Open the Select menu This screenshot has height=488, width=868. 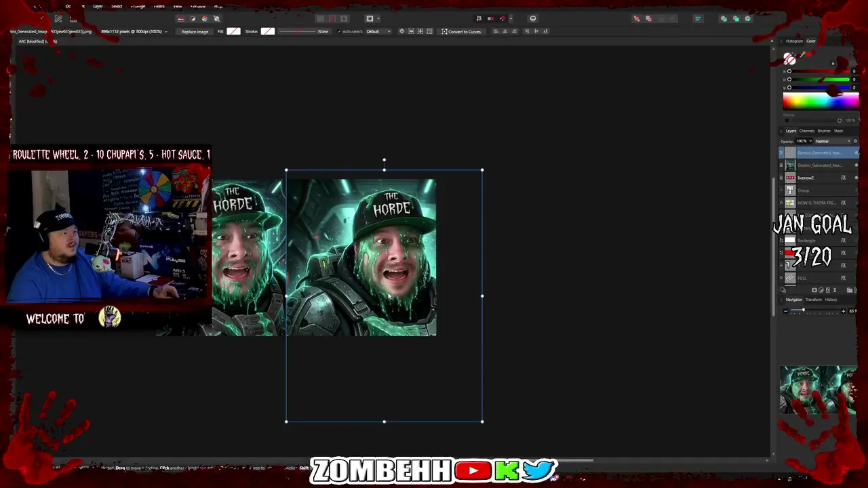coord(117,6)
